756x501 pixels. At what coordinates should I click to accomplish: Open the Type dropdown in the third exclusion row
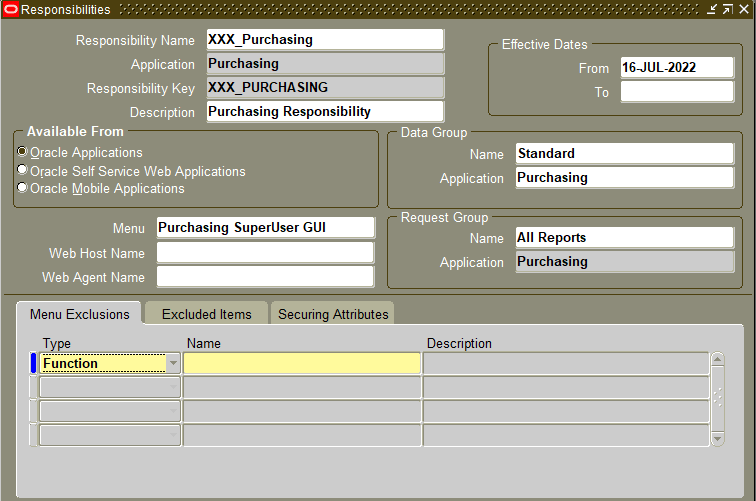[x=173, y=411]
